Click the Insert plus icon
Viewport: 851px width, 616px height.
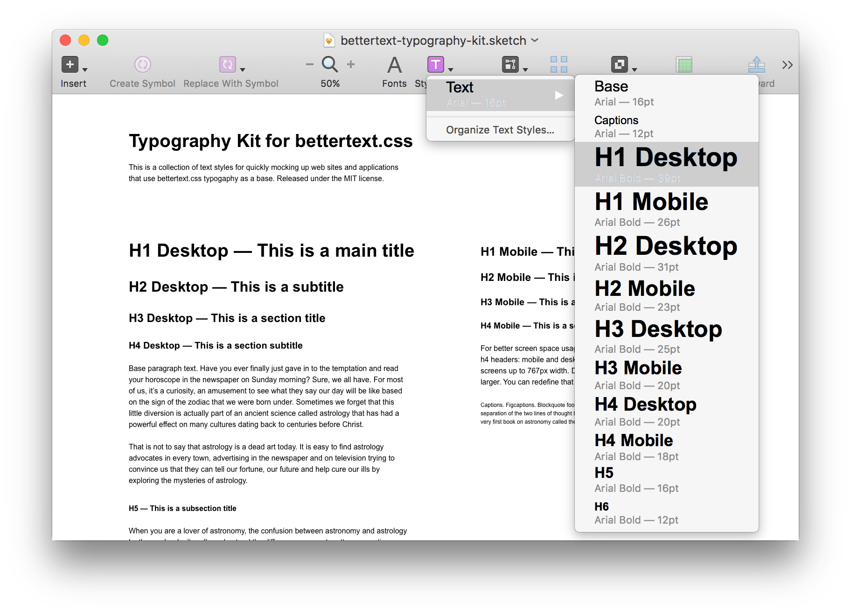tap(70, 64)
